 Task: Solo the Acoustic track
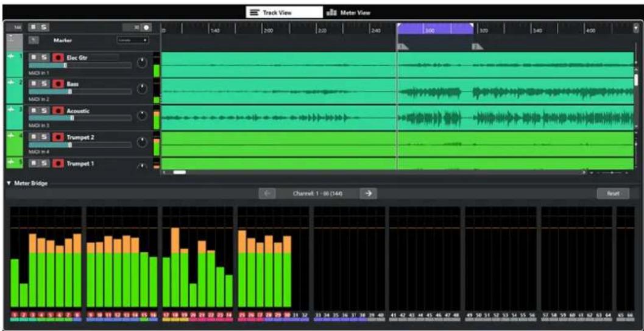tap(43, 111)
